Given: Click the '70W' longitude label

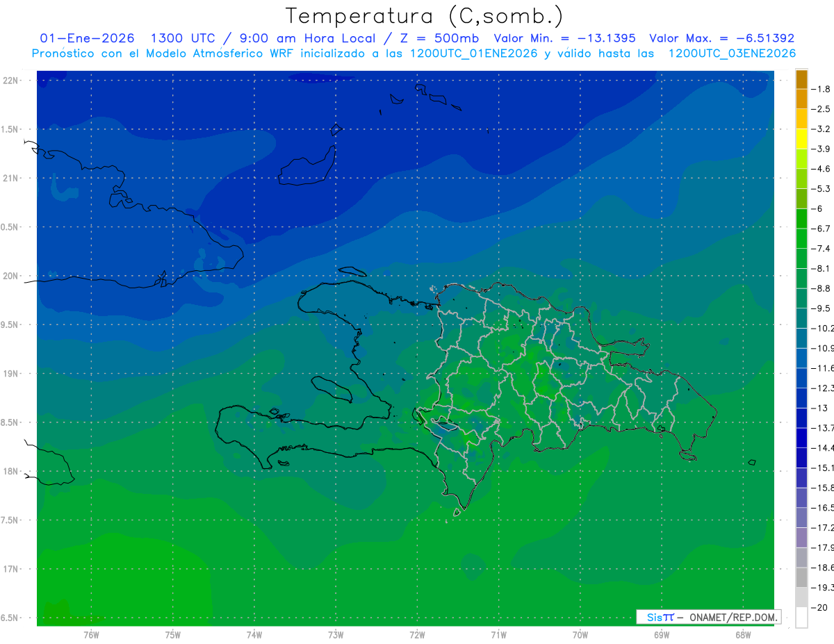Looking at the screenshot, I should (x=580, y=635).
